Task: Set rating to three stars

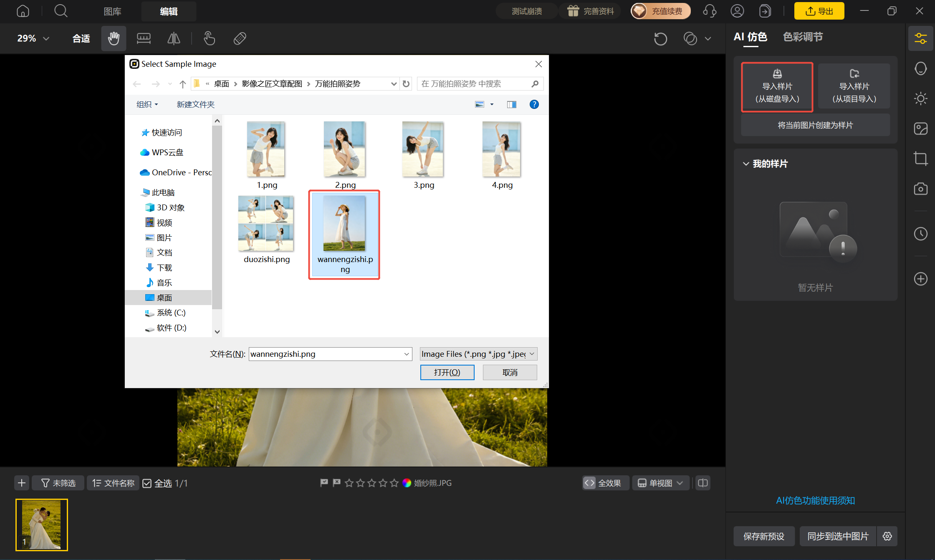Action: click(x=371, y=483)
